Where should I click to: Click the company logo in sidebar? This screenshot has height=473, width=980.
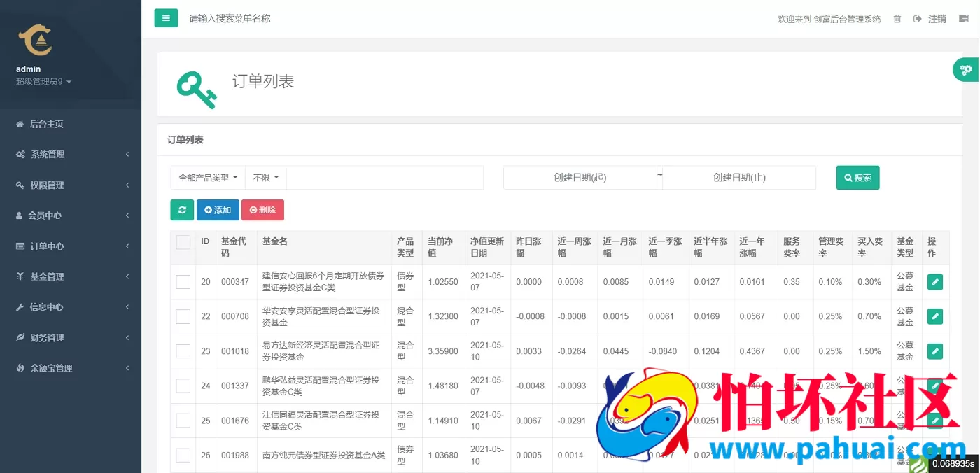point(35,40)
